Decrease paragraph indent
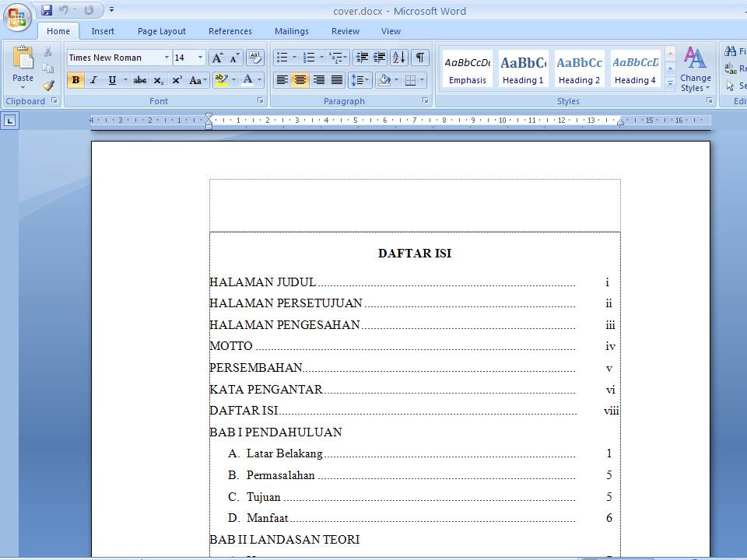The height and width of the screenshot is (560, 747). tap(362, 58)
